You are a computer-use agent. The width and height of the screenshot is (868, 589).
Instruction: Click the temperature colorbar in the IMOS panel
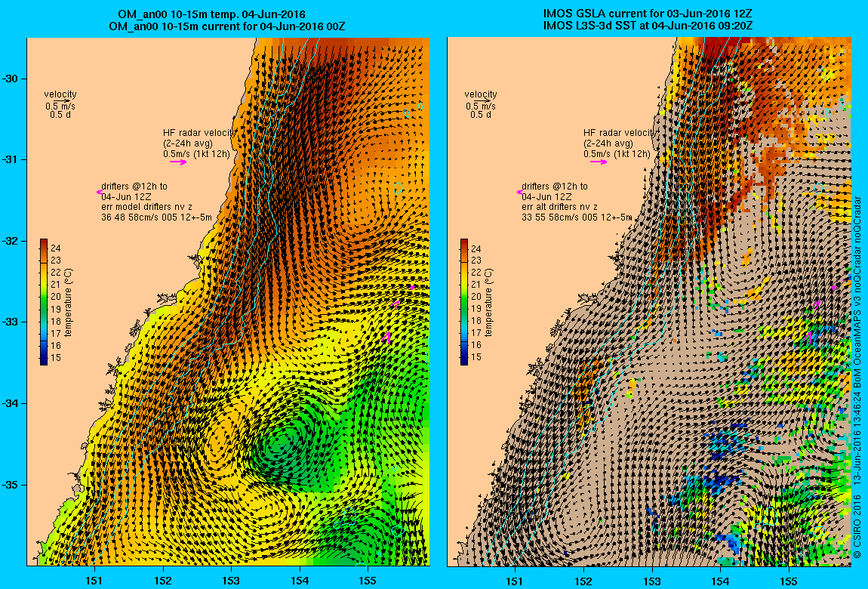coord(464,302)
